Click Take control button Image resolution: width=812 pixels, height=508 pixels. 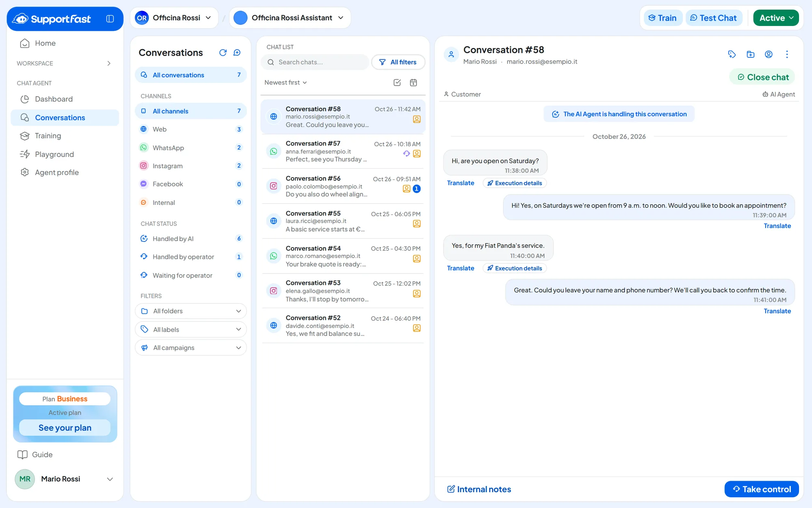coord(762,489)
